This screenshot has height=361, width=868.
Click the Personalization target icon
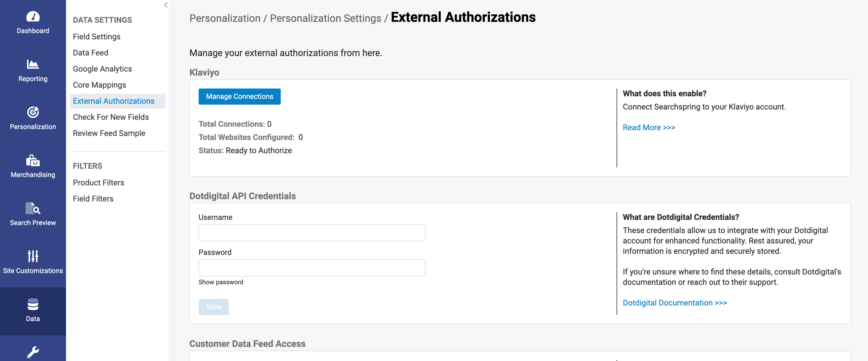pyautogui.click(x=33, y=112)
